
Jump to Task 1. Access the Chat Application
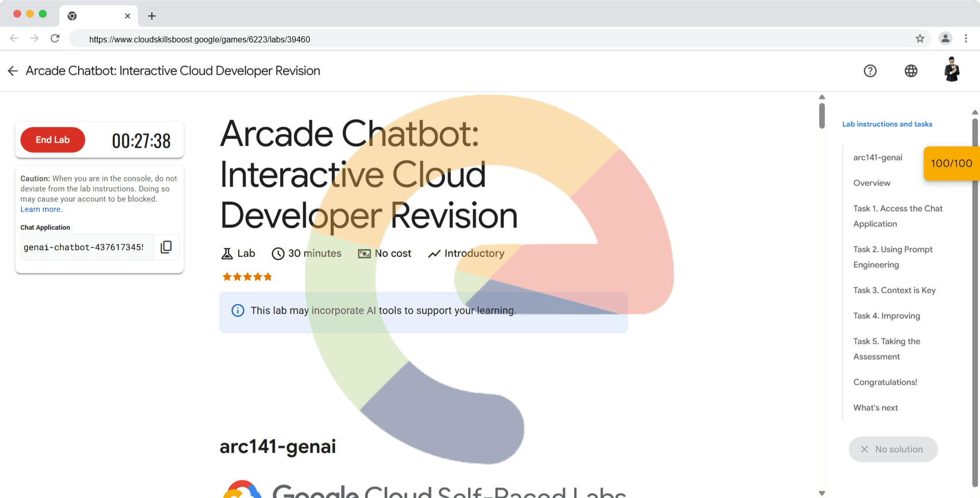[x=897, y=216]
